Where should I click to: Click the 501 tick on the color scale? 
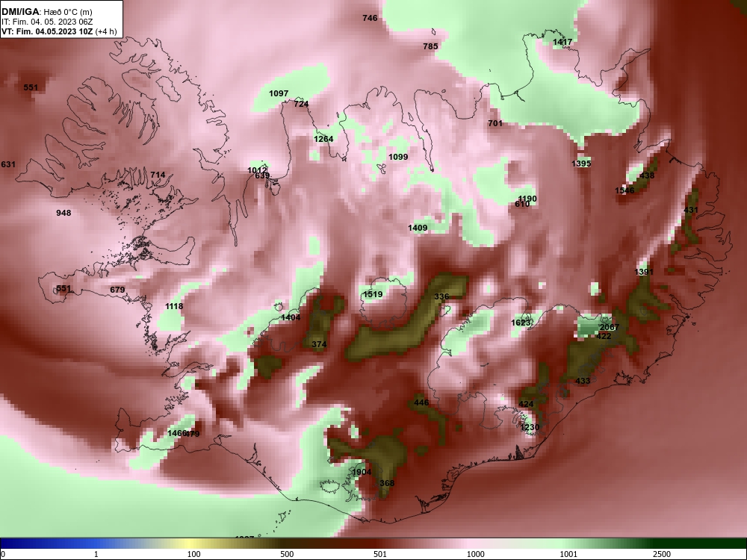[x=380, y=554]
